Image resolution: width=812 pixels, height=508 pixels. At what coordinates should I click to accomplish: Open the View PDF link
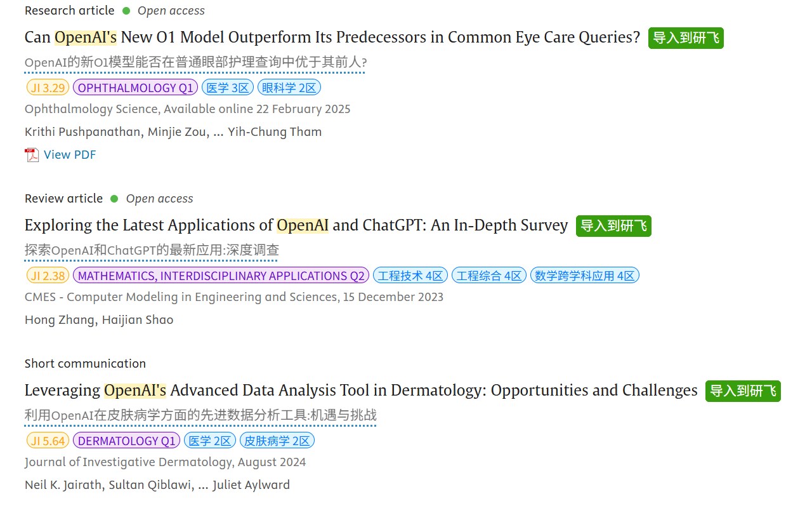pos(70,155)
